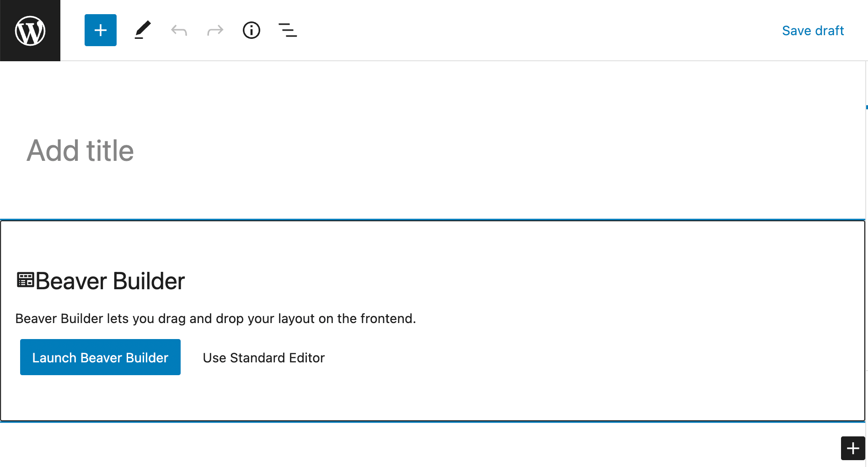This screenshot has width=868, height=467.
Task: Click the Beaver Builder layout icon
Action: click(25, 280)
